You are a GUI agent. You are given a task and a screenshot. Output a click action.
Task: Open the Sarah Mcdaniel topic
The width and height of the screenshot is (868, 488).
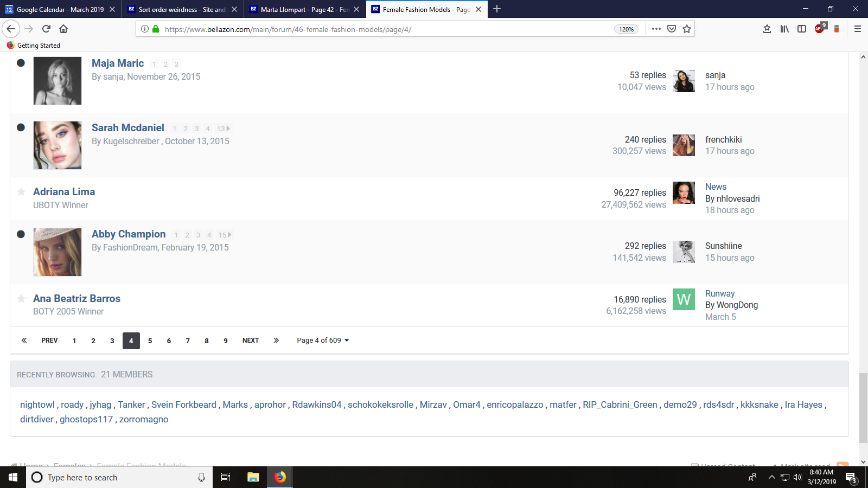click(127, 127)
